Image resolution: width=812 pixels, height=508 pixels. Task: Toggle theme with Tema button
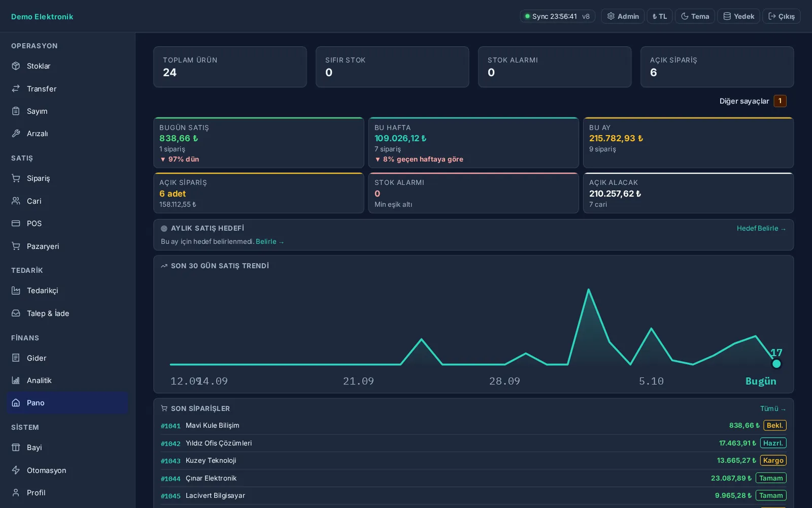coord(695,16)
